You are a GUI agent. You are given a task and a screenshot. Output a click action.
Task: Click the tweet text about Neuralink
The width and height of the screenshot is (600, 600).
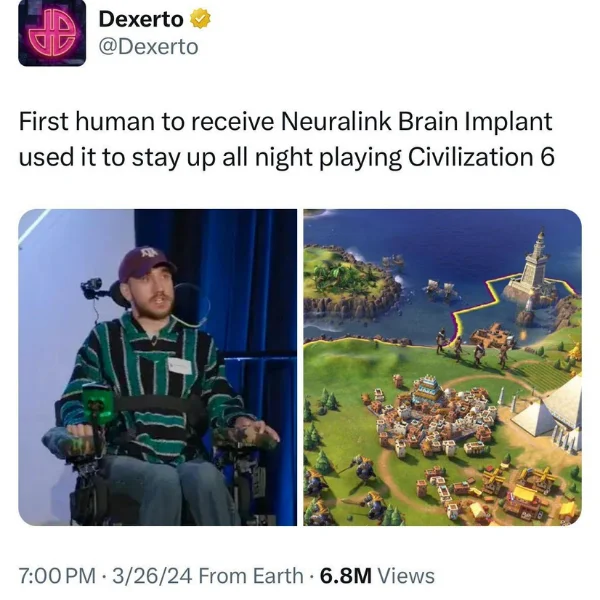[x=286, y=139]
